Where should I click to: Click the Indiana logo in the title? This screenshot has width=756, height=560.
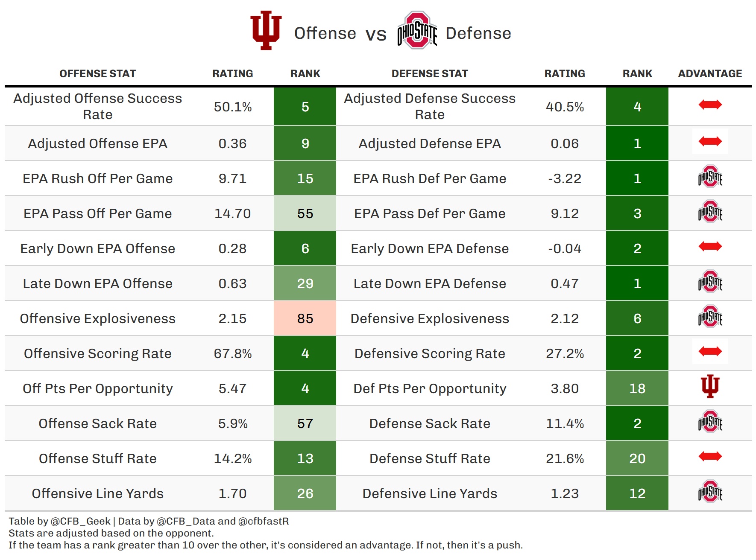(x=266, y=30)
